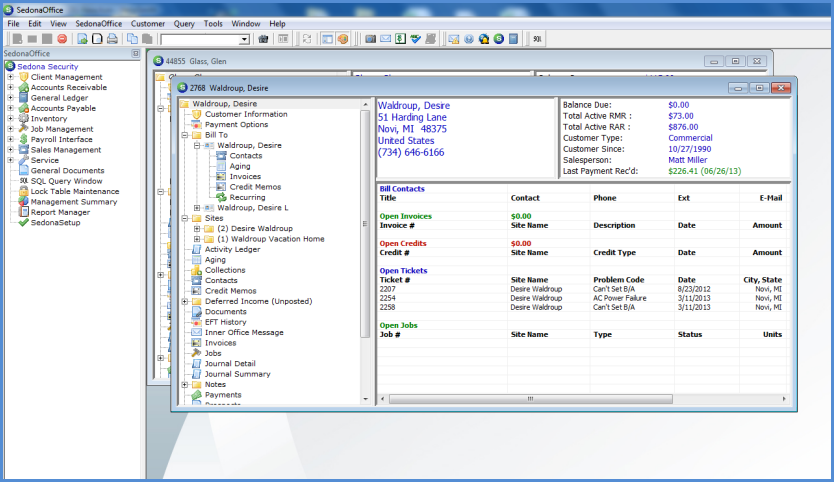Open the Query menu

(x=184, y=24)
